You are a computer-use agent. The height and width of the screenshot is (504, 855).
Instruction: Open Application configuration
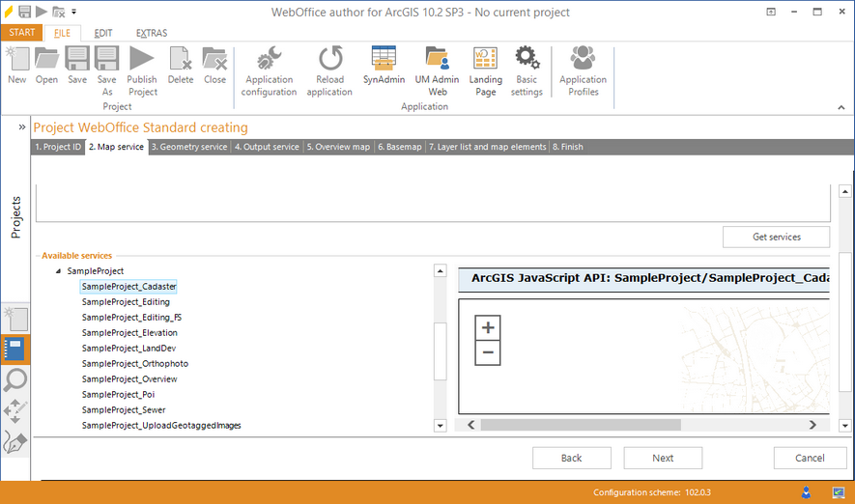(x=269, y=71)
